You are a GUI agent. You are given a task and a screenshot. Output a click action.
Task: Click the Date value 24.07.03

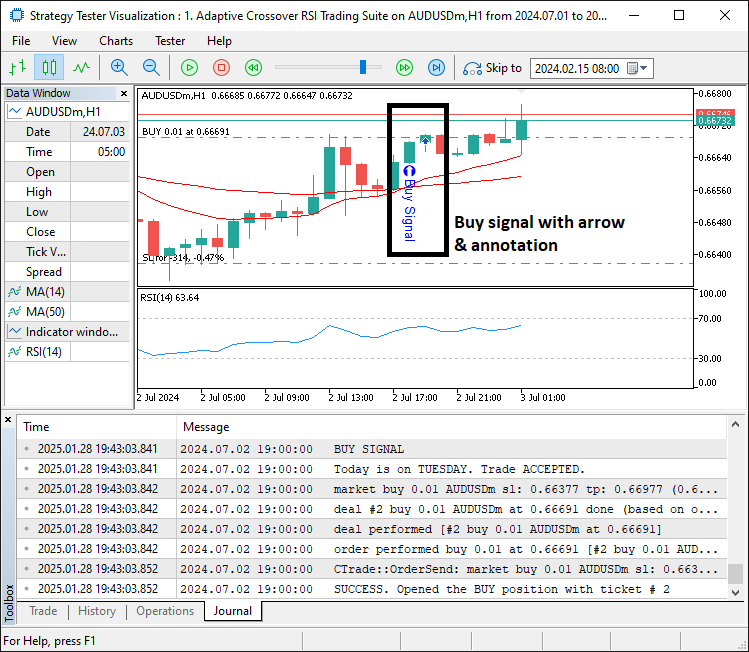[x=103, y=132]
